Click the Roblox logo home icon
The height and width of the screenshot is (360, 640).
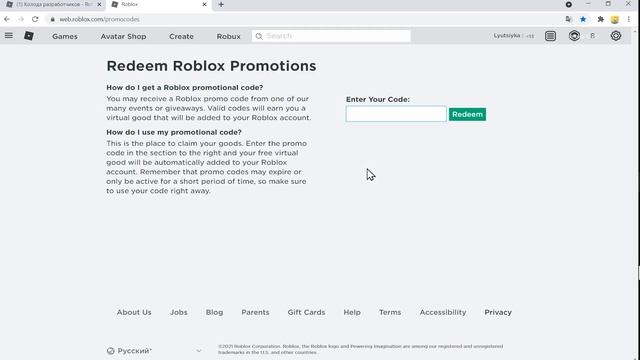pyautogui.click(x=29, y=36)
